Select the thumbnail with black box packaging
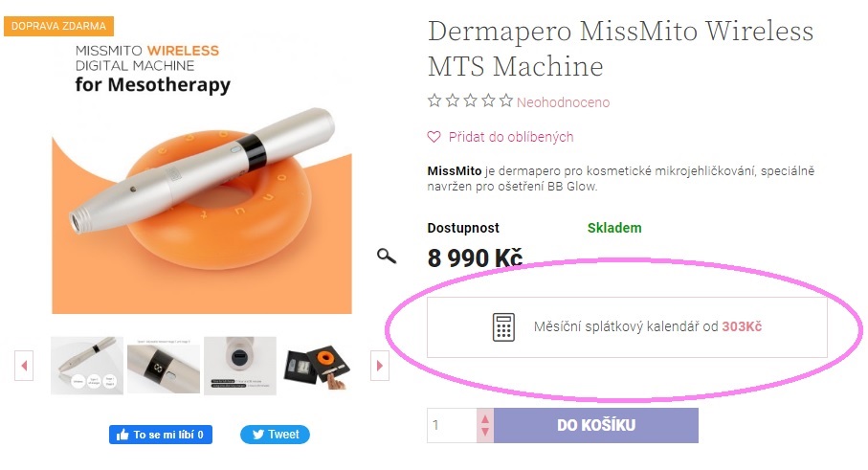 pos(317,366)
